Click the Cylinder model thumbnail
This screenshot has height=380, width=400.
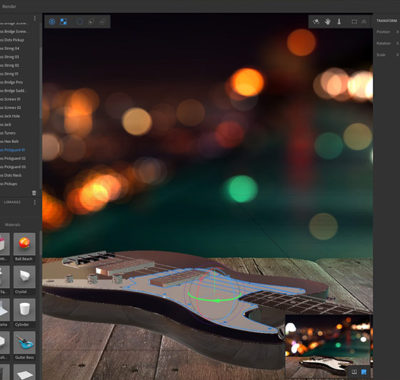tap(24, 309)
